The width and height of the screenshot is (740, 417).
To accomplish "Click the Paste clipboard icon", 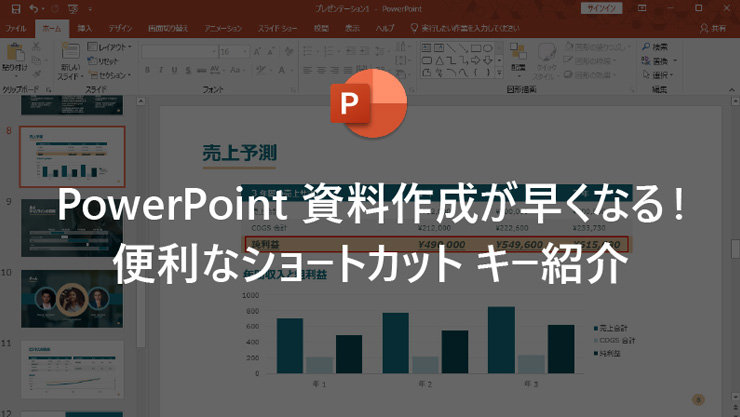I will click(15, 52).
